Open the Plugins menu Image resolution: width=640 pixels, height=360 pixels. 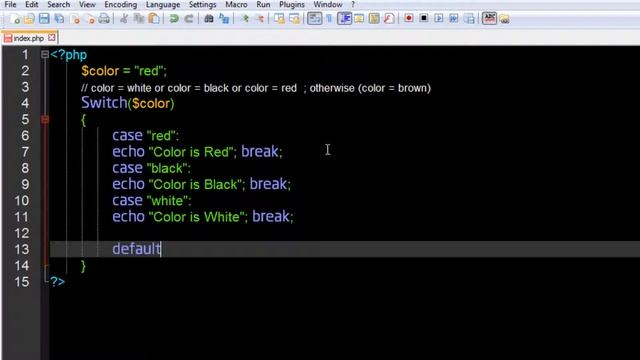point(291,5)
